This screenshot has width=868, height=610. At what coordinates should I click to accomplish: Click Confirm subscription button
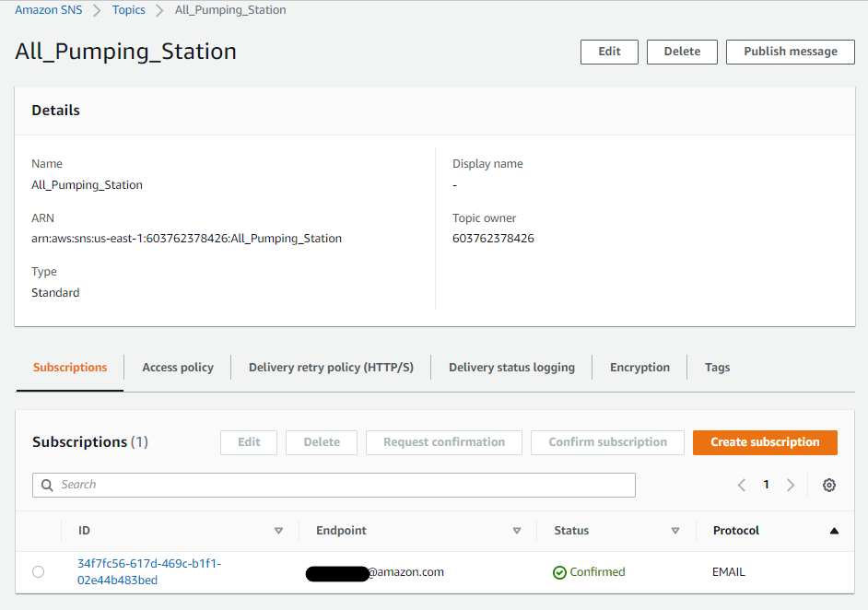[x=608, y=442]
